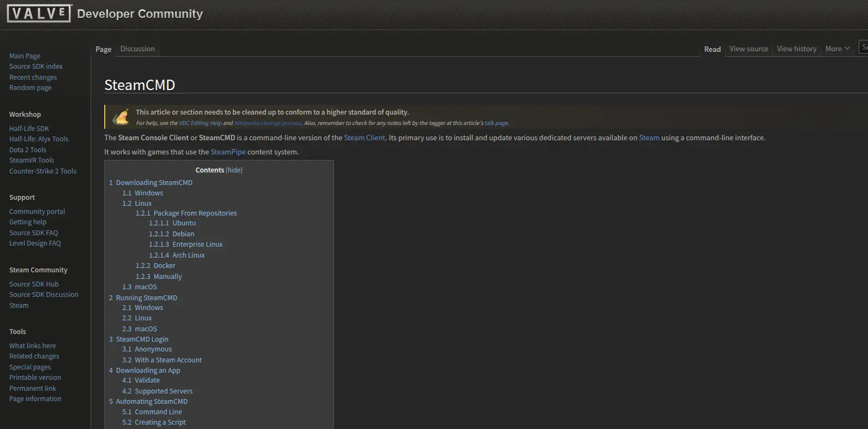Open Special pages link

tap(30, 367)
